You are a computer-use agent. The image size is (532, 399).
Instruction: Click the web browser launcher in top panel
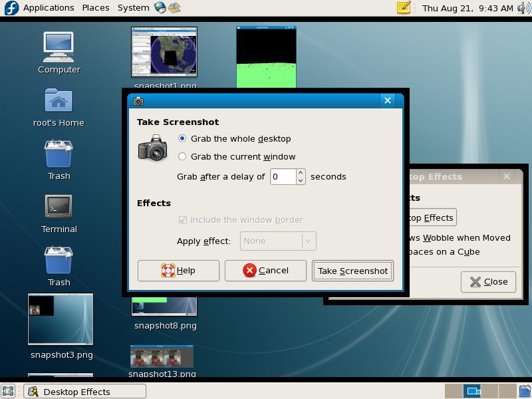(x=160, y=8)
